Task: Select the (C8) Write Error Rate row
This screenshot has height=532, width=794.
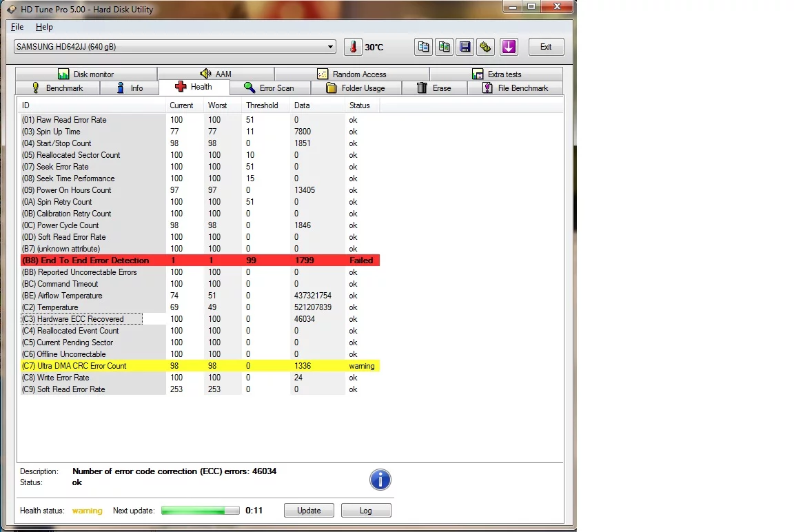Action: coord(200,378)
